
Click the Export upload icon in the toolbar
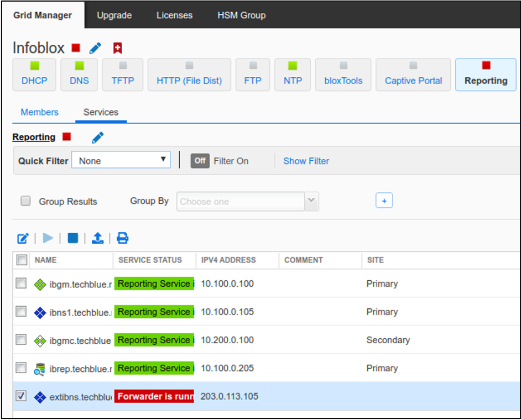coord(97,238)
